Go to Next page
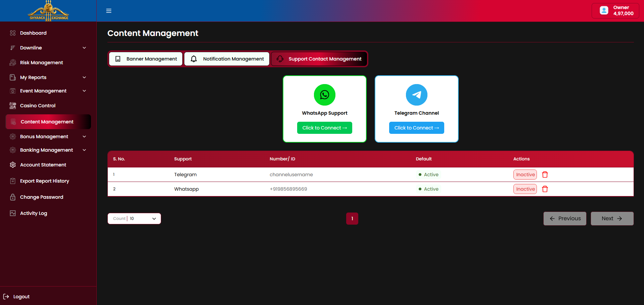Screen dimensions: 644x305 tap(612, 219)
